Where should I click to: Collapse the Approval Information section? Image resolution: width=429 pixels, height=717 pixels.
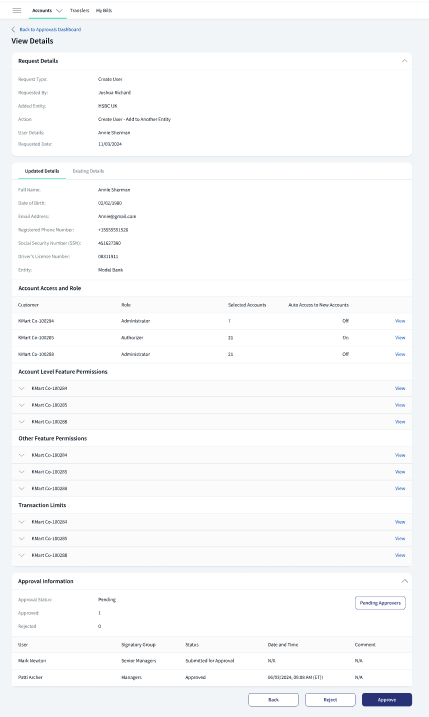click(x=404, y=581)
